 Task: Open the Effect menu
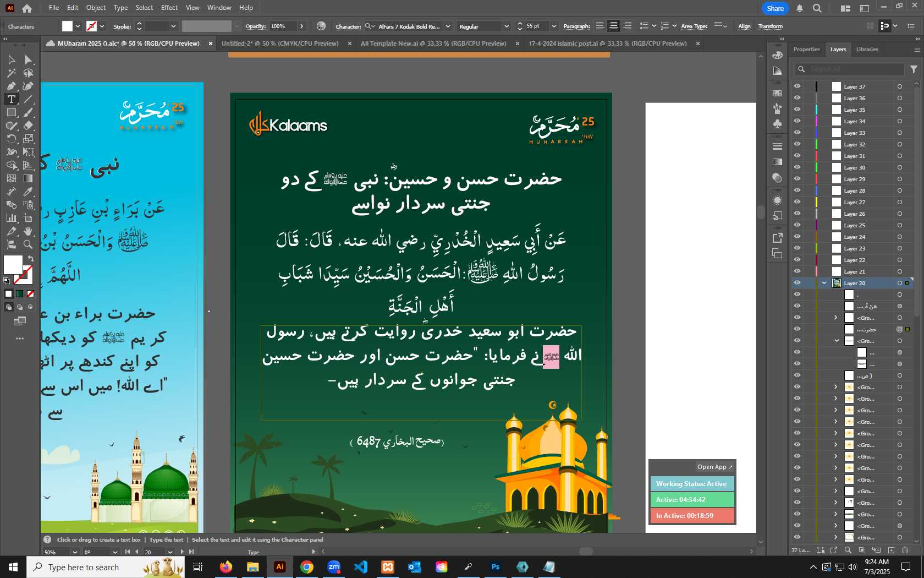coord(169,8)
